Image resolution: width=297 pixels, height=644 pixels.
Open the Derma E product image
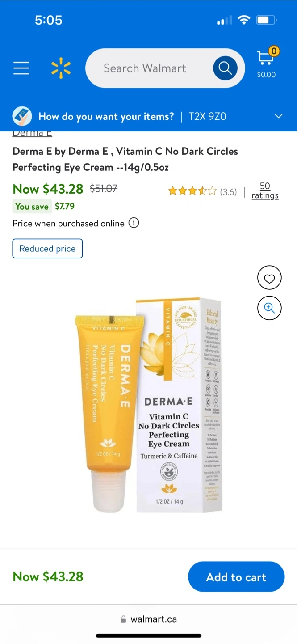148,404
